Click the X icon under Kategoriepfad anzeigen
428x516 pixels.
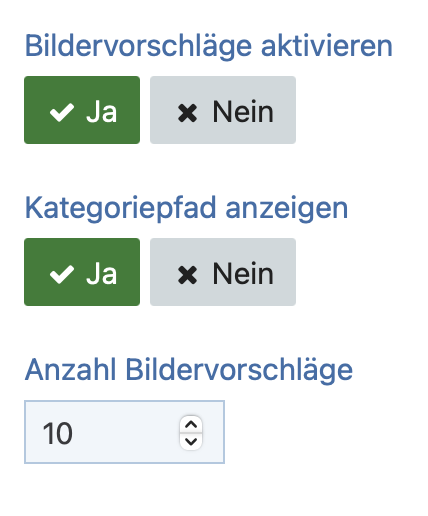click(187, 275)
